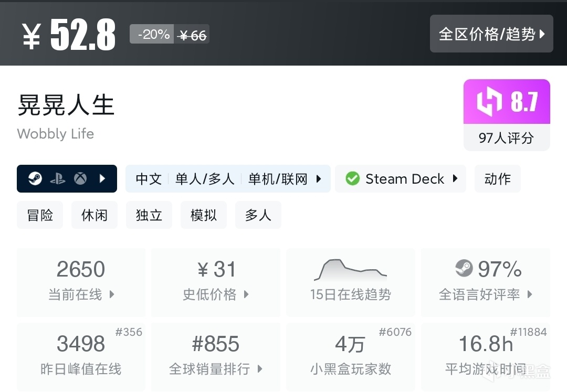Screen dimensions: 567x392
Task: Expand the 中文 单人/多人 features arrow
Action: (x=319, y=179)
